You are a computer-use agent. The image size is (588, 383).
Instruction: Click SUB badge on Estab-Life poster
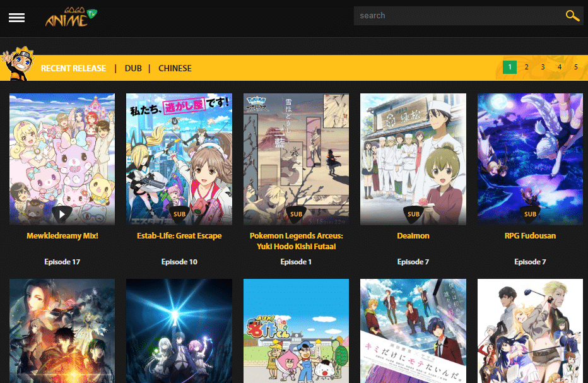click(179, 214)
